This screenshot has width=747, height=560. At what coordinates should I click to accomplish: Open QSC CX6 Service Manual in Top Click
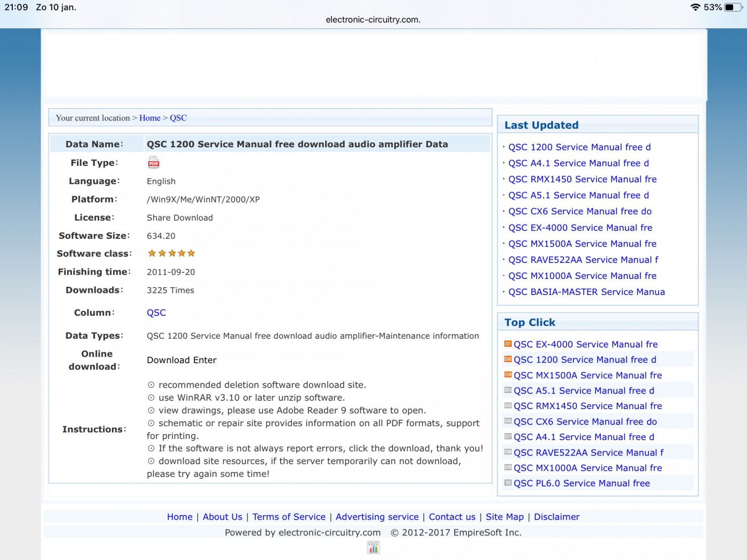click(x=585, y=422)
